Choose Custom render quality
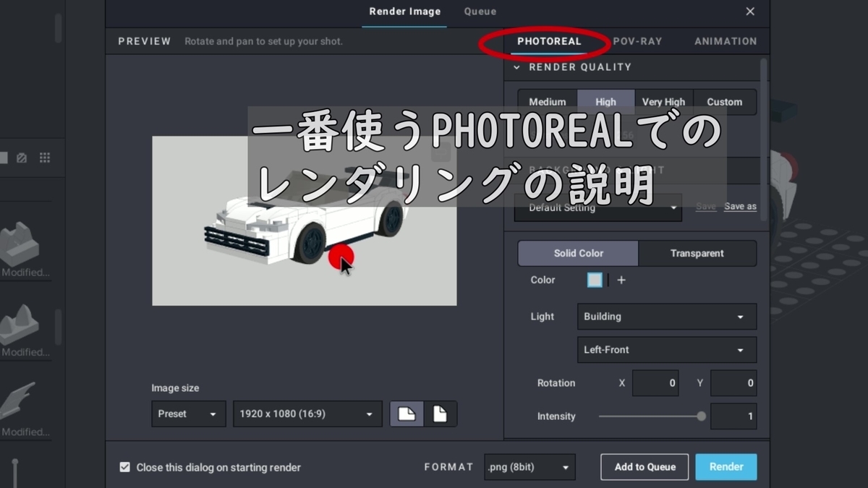Image resolution: width=868 pixels, height=488 pixels. pyautogui.click(x=725, y=102)
